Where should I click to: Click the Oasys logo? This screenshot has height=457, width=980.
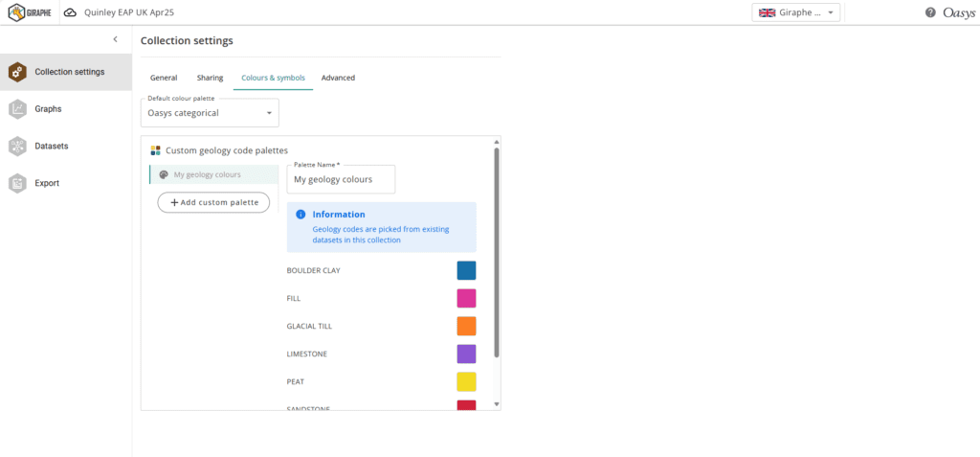coord(958,12)
